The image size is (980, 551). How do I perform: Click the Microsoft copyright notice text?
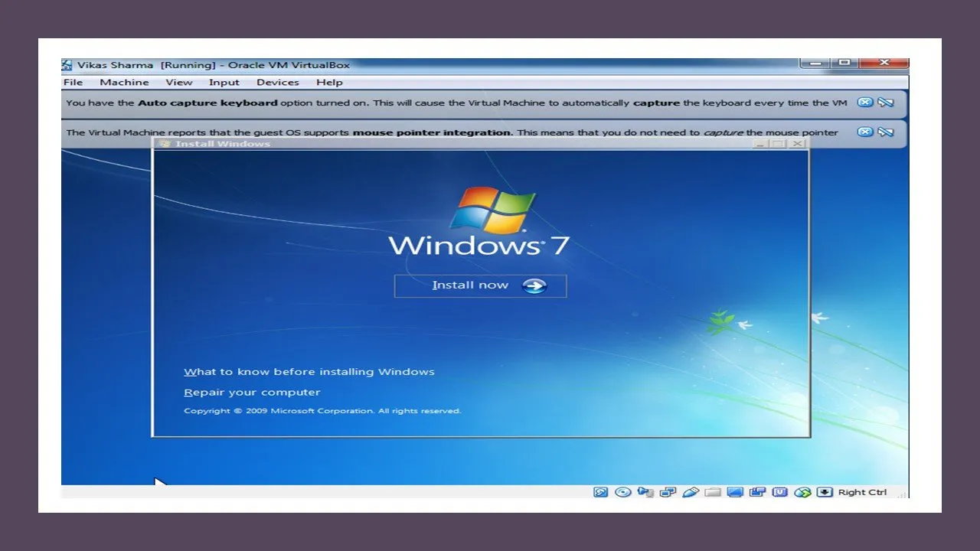pos(322,411)
